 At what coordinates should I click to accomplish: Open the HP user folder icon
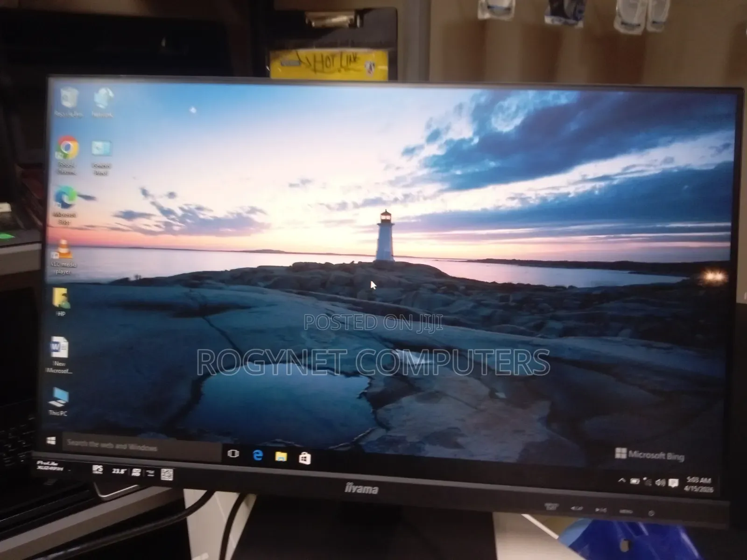(x=61, y=302)
